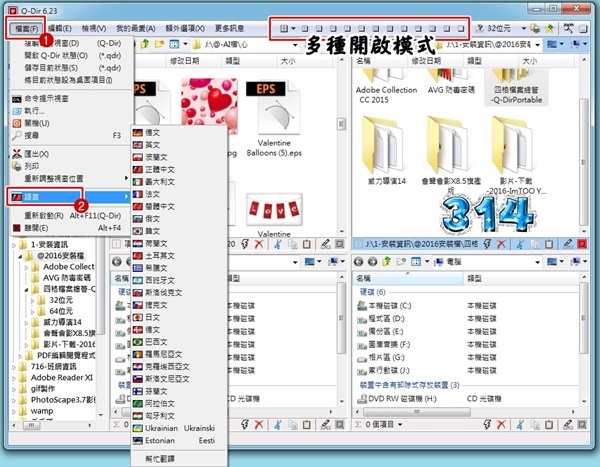
Task: Expand the 1-安裝資訊 tree folder
Action: [14, 245]
